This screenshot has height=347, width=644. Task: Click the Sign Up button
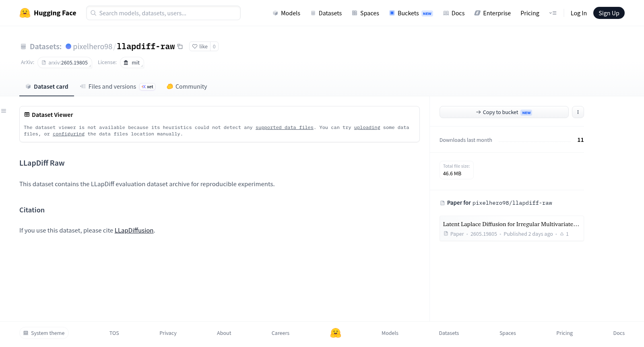609,13
